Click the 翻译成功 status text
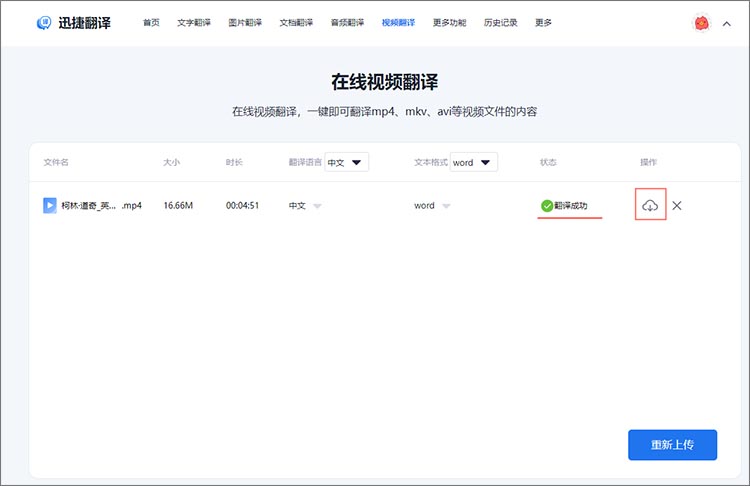This screenshot has width=750, height=486. point(571,206)
